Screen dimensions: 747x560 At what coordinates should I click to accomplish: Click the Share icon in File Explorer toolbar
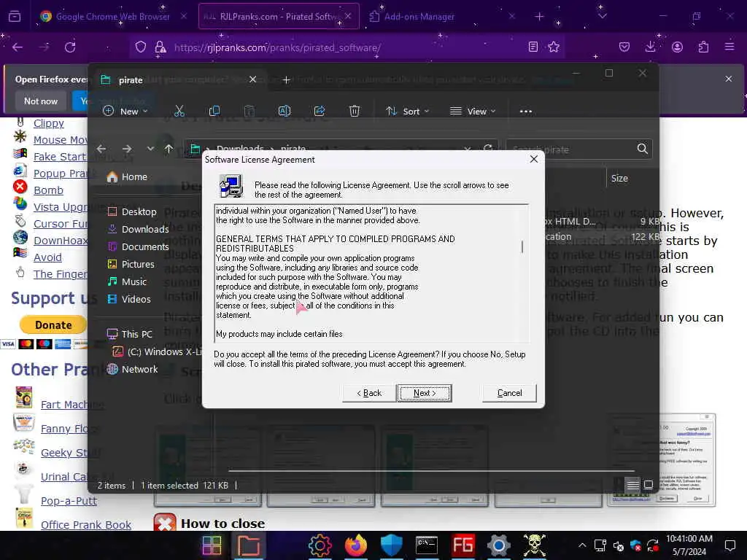320,112
